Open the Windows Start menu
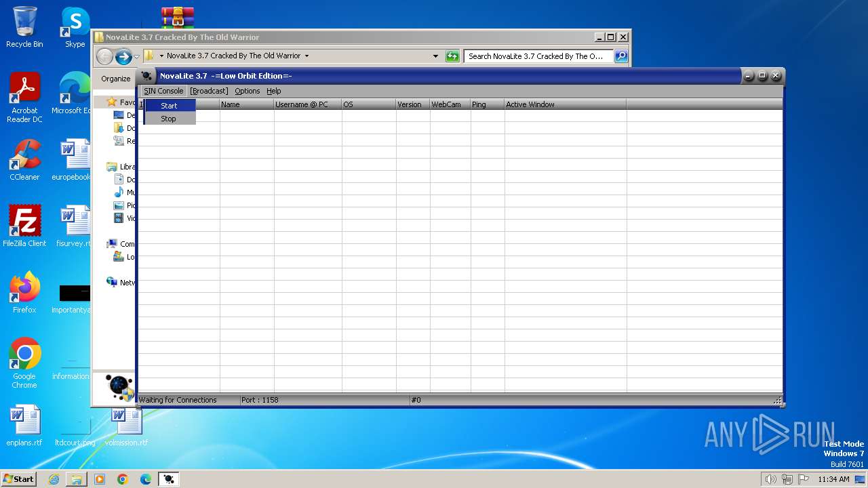This screenshot has height=488, width=868. (18, 479)
